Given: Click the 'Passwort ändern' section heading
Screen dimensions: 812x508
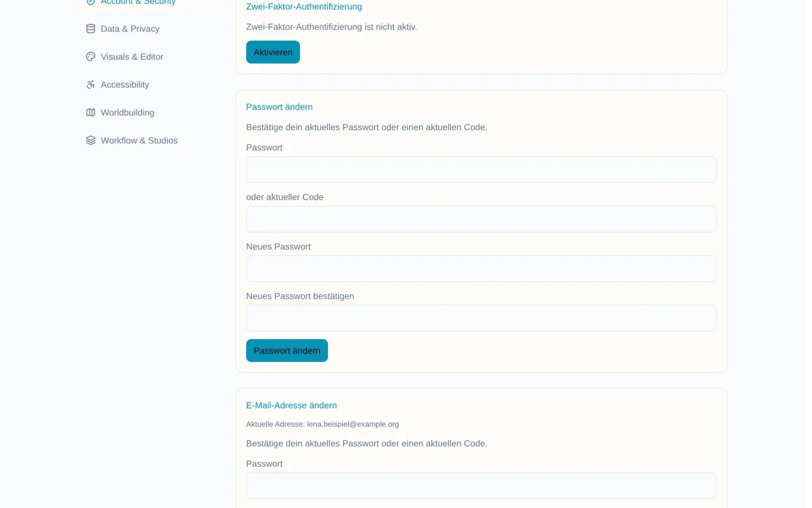Looking at the screenshot, I should 279,107.
